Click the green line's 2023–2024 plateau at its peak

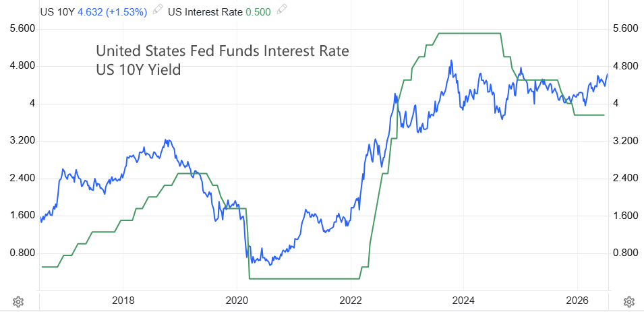tap(470, 33)
